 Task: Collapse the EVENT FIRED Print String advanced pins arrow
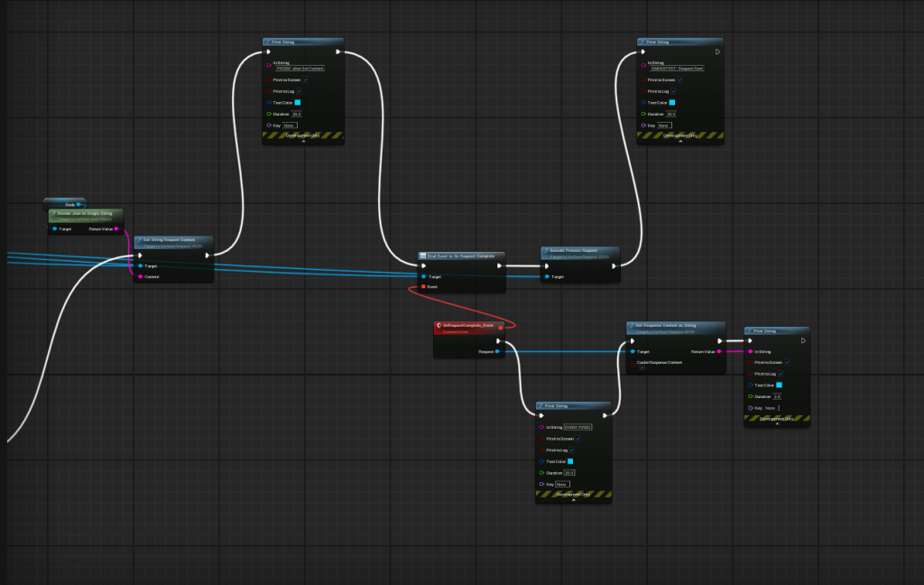pyautogui.click(x=573, y=500)
